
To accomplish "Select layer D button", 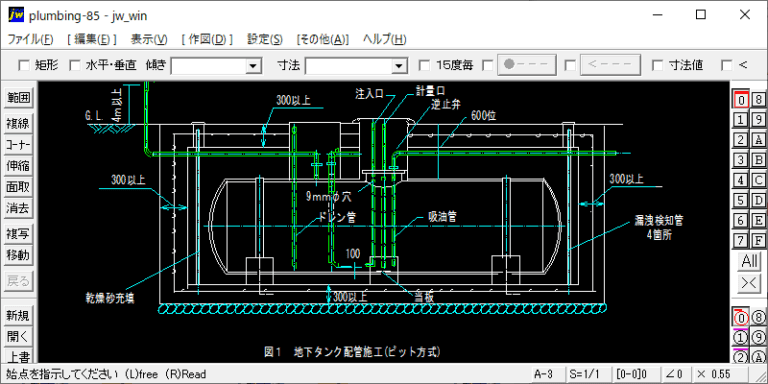I will point(758,200).
